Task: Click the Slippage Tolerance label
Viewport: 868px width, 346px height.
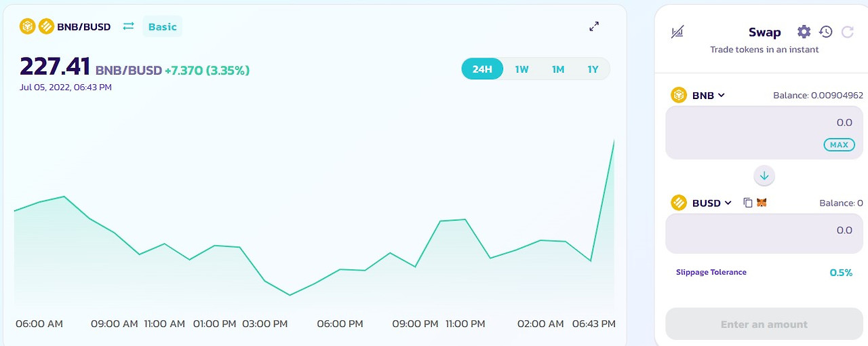Action: pyautogui.click(x=711, y=272)
